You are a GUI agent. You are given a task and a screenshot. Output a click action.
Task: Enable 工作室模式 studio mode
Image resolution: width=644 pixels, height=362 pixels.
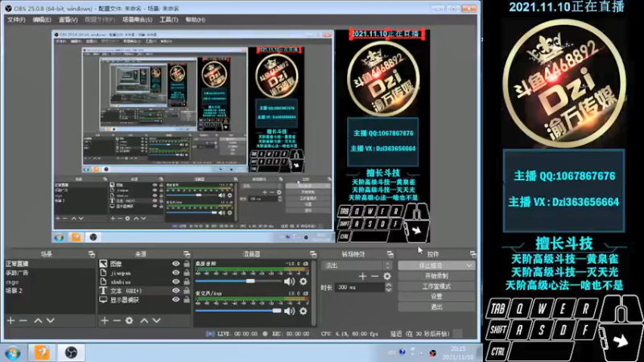point(436,286)
